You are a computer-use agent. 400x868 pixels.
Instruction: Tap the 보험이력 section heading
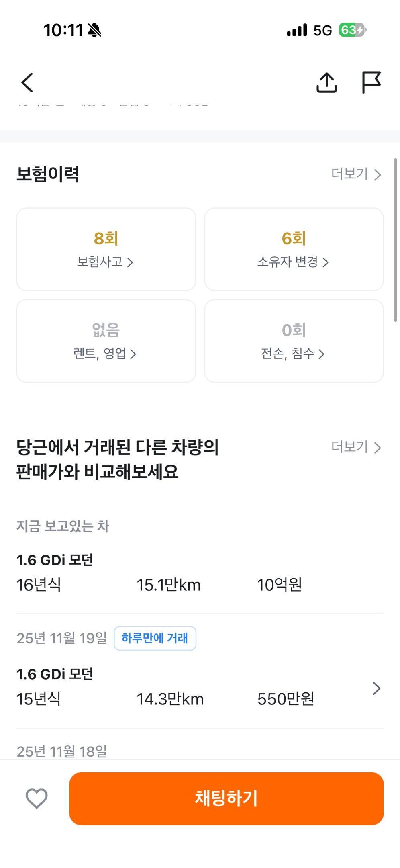click(x=47, y=174)
